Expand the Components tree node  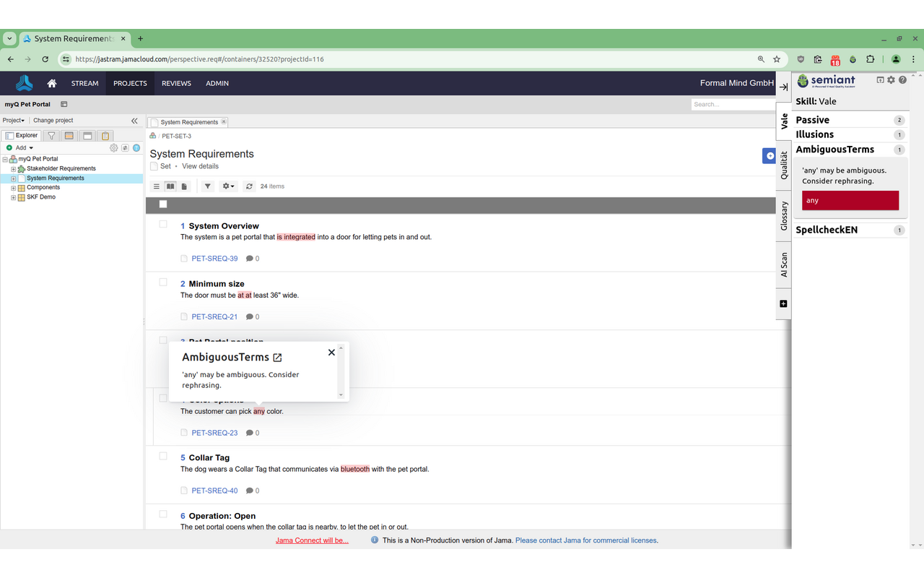tap(13, 188)
